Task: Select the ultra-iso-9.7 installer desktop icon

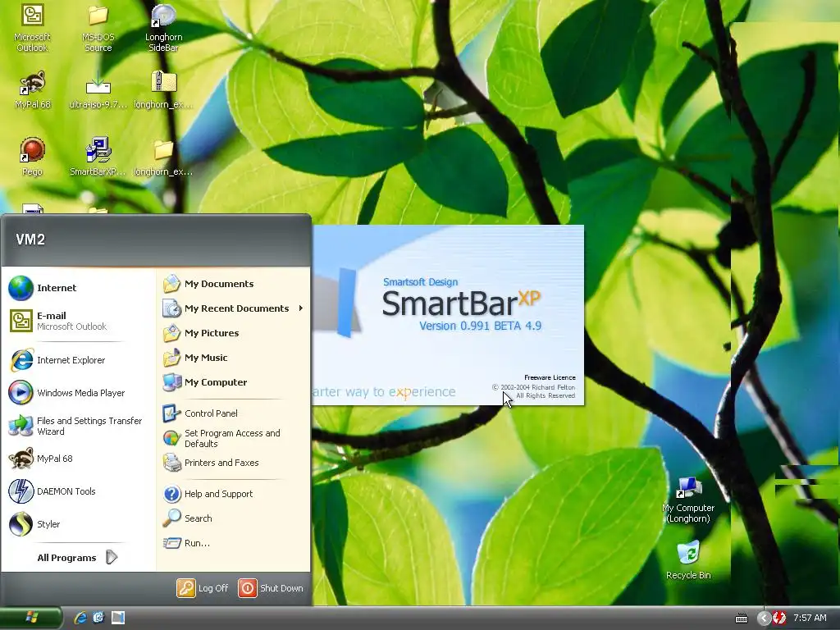Action: (x=98, y=89)
